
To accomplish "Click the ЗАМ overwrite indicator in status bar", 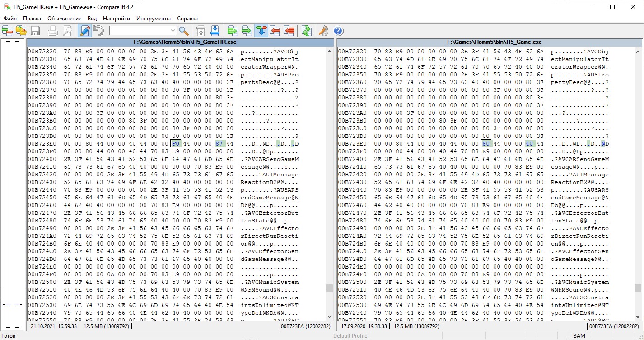I will (579, 335).
